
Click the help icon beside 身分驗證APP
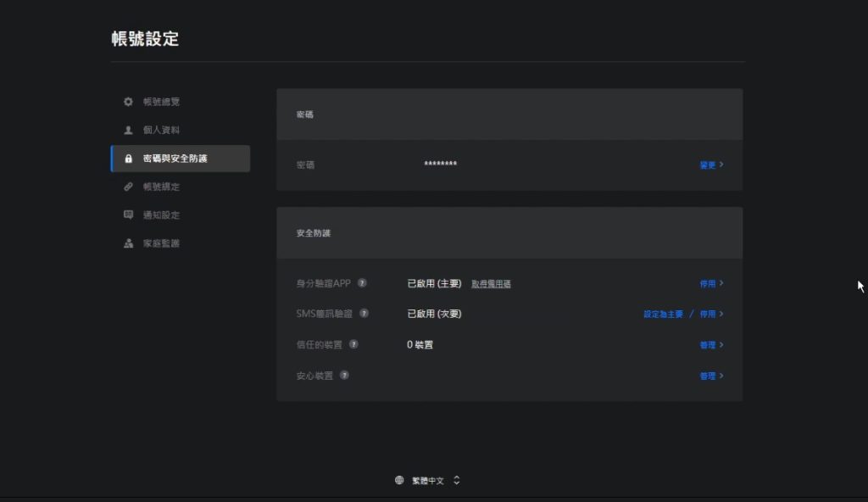[362, 283]
